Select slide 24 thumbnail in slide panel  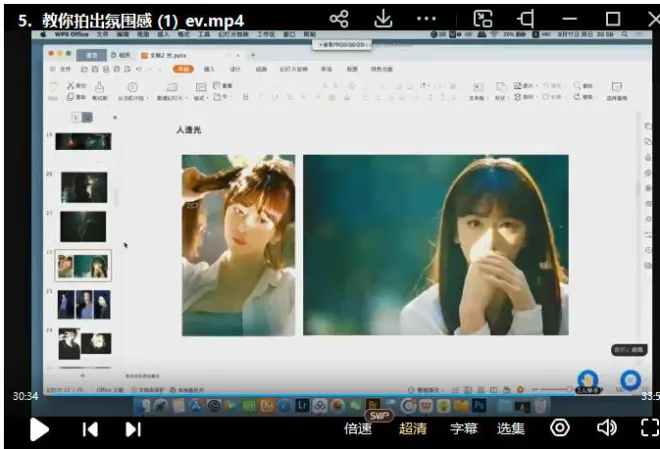tap(84, 343)
